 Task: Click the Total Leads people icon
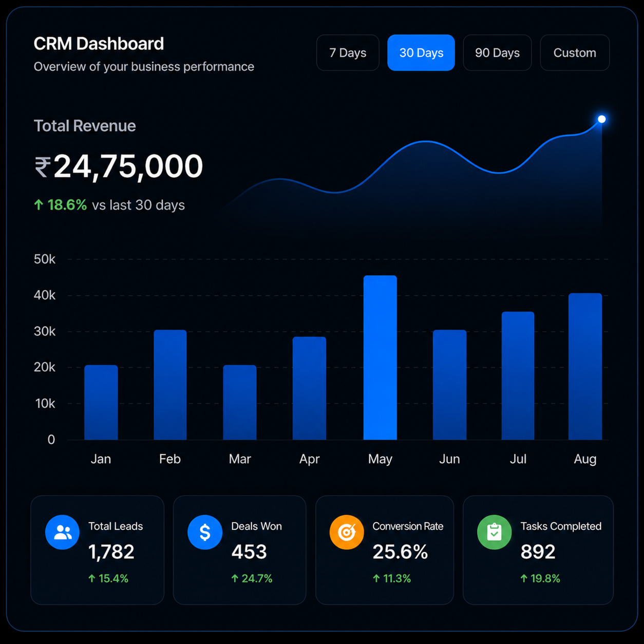[x=62, y=532]
